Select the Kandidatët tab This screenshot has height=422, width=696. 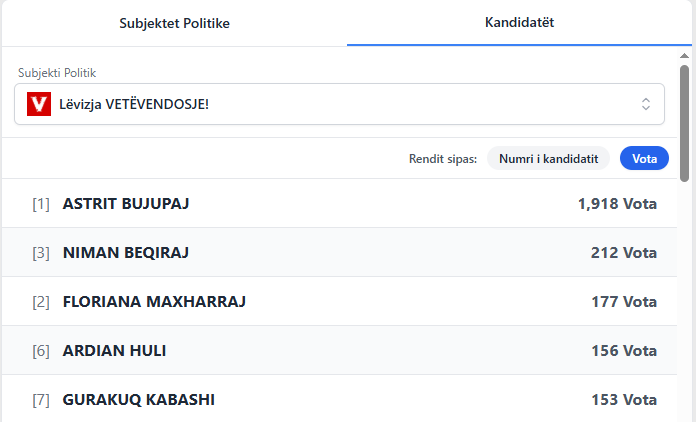click(520, 22)
